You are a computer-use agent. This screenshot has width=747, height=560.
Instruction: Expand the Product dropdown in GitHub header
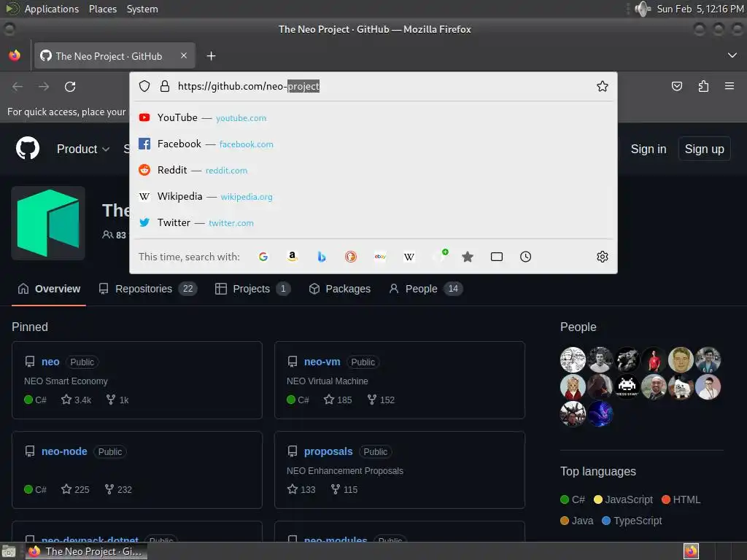(83, 149)
